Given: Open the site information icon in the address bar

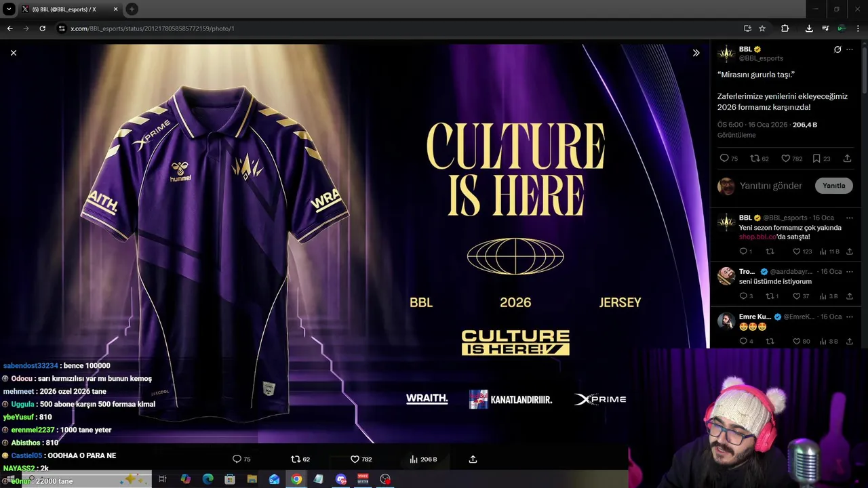Looking at the screenshot, I should [x=62, y=28].
